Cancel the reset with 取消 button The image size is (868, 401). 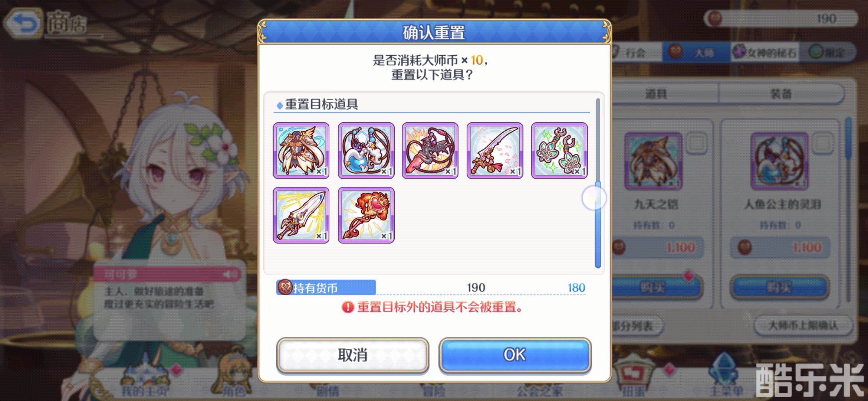click(353, 355)
